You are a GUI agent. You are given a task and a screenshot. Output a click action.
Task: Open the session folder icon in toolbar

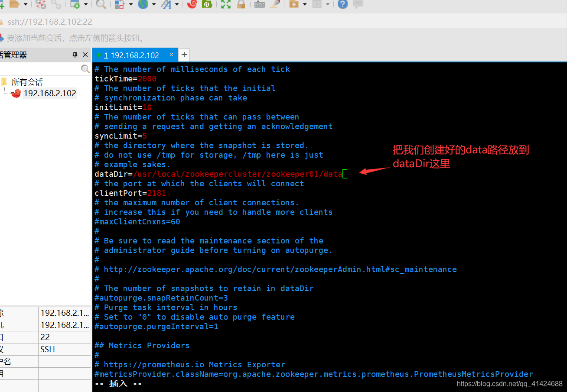coord(15,4)
